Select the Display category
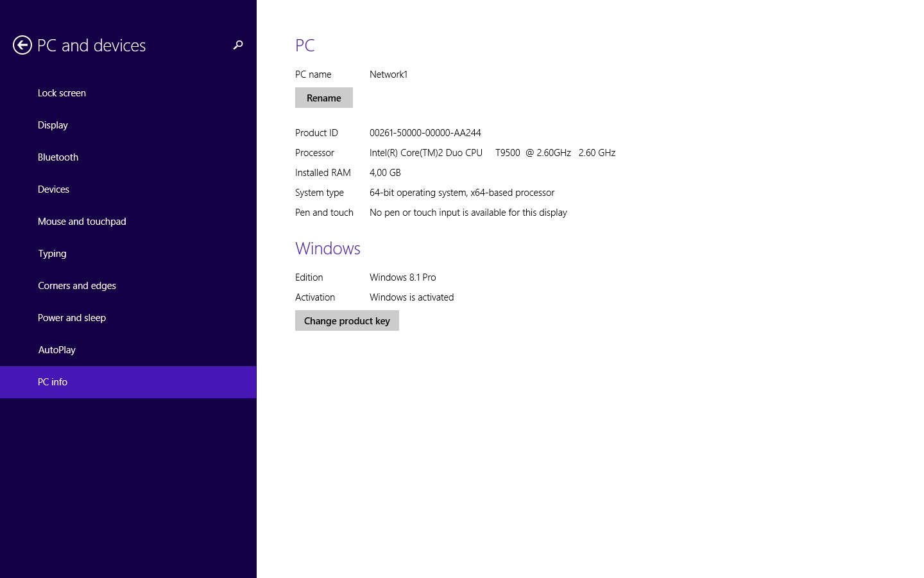 (x=128, y=125)
